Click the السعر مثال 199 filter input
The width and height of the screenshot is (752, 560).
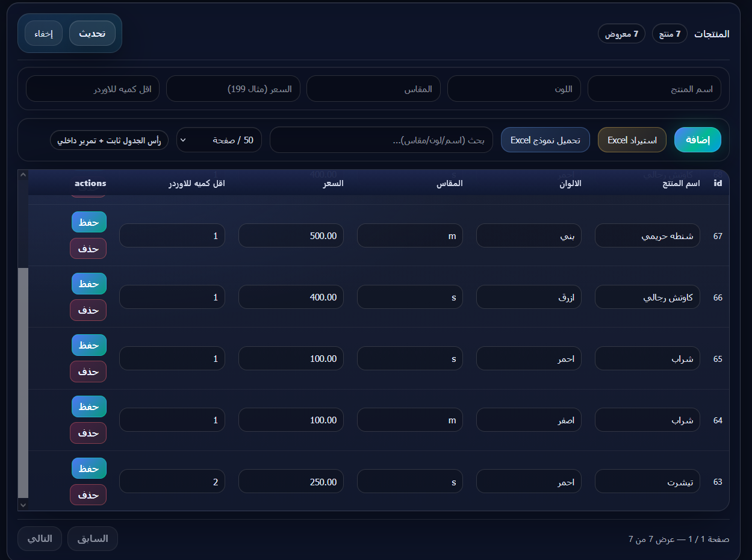click(x=233, y=88)
